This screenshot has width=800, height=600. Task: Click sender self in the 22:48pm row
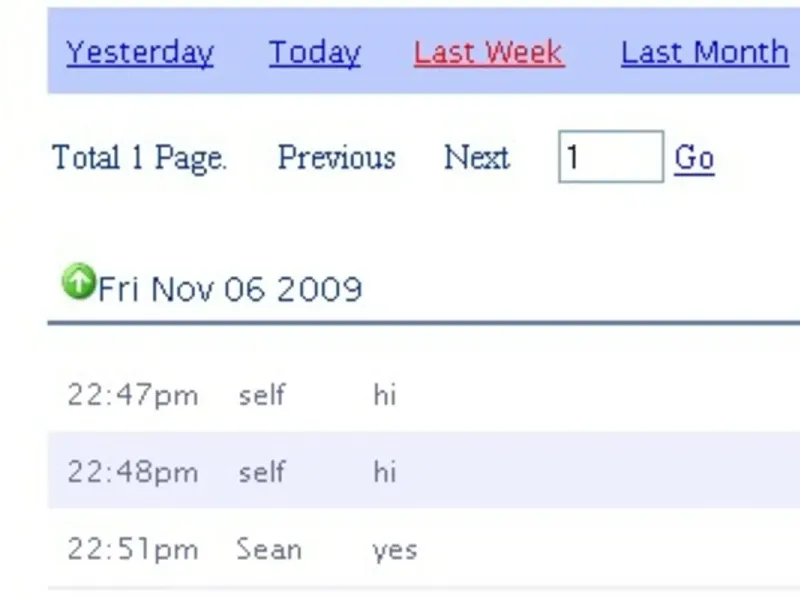pyautogui.click(x=262, y=472)
